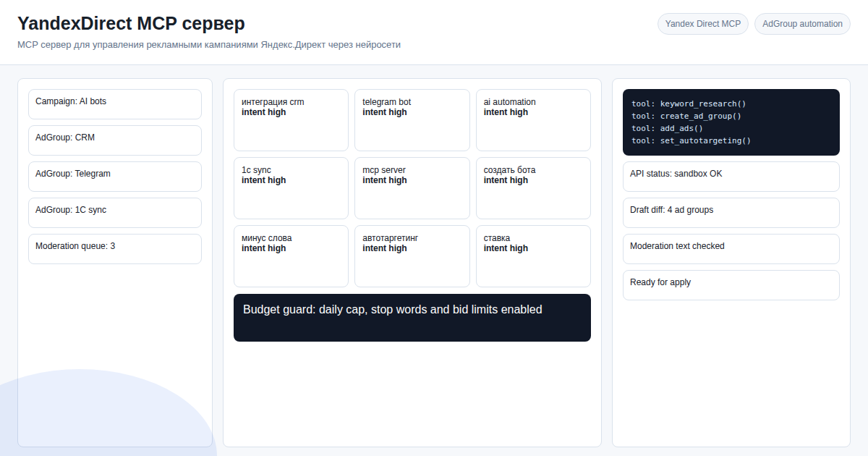868x456 pixels.
Task: Select the 1c sync keyword card
Action: (291, 188)
